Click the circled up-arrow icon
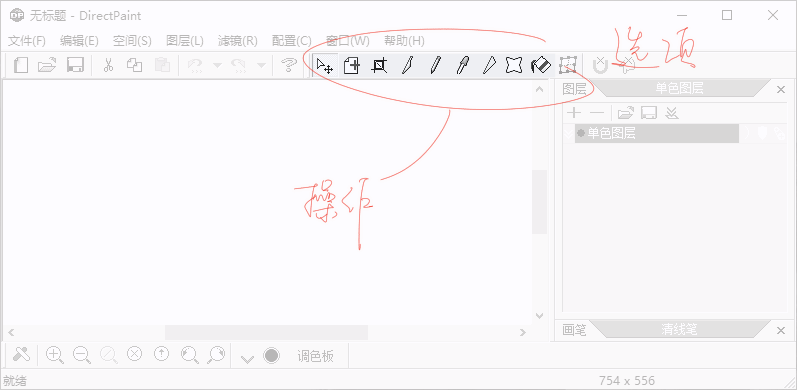 (x=162, y=353)
